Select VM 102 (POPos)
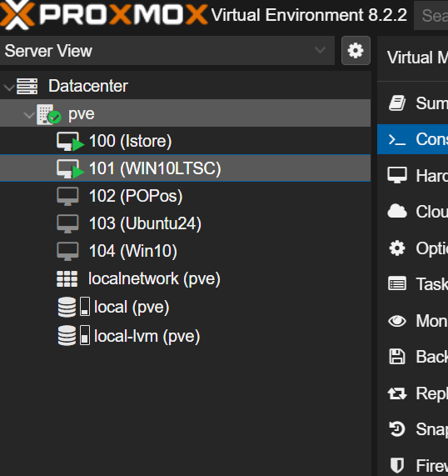The height and width of the screenshot is (476, 448). tap(185, 196)
